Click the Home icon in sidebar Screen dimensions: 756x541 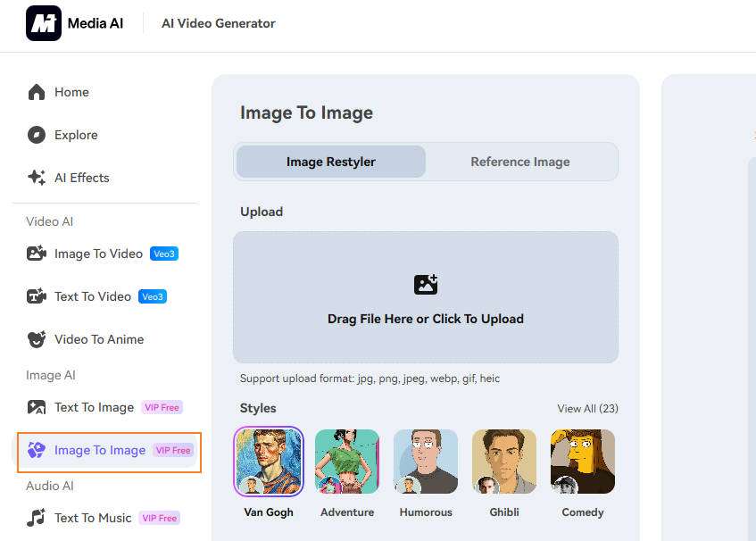click(x=37, y=92)
